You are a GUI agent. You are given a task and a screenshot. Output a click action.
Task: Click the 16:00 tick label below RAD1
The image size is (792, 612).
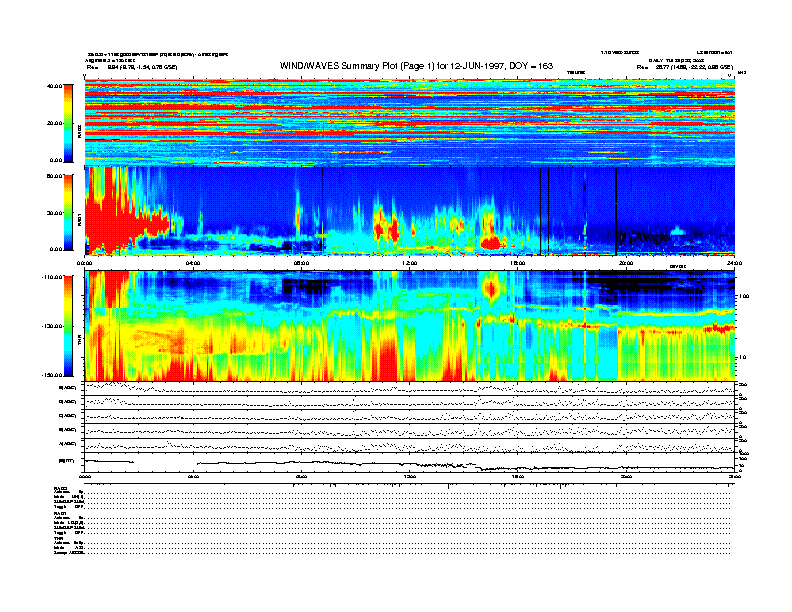(518, 263)
